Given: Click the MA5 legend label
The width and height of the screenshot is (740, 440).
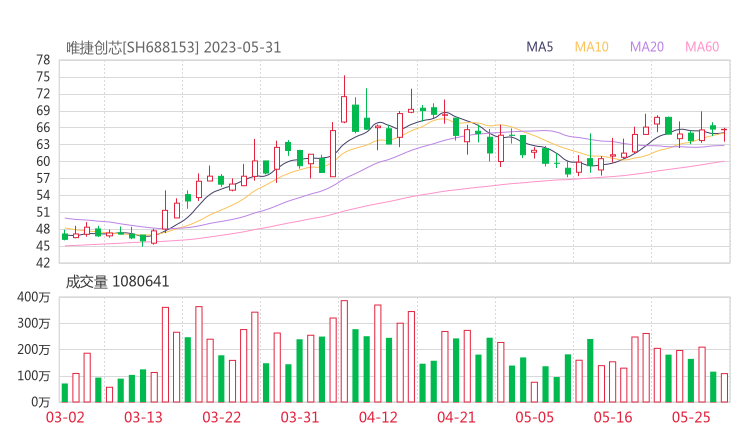Looking at the screenshot, I should pyautogui.click(x=539, y=47).
